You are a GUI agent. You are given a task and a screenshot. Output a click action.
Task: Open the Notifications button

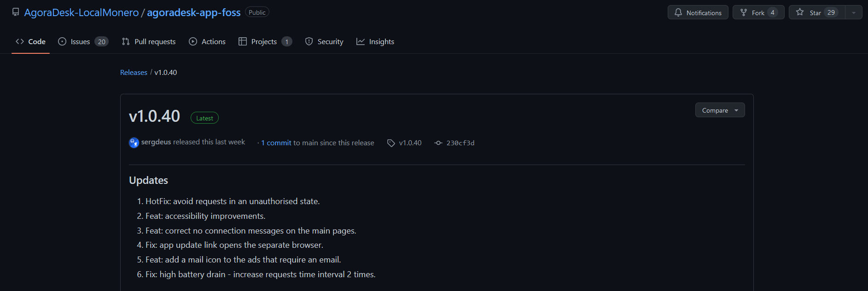(698, 12)
